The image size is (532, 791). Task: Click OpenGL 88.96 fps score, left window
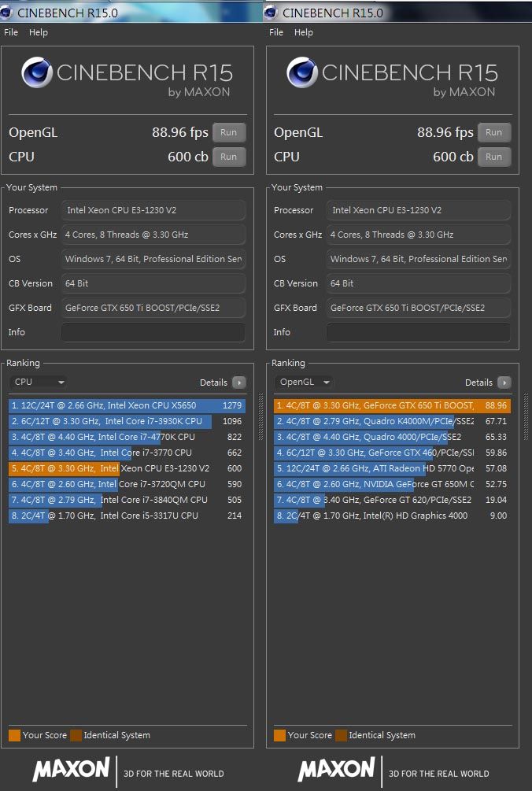coord(180,133)
